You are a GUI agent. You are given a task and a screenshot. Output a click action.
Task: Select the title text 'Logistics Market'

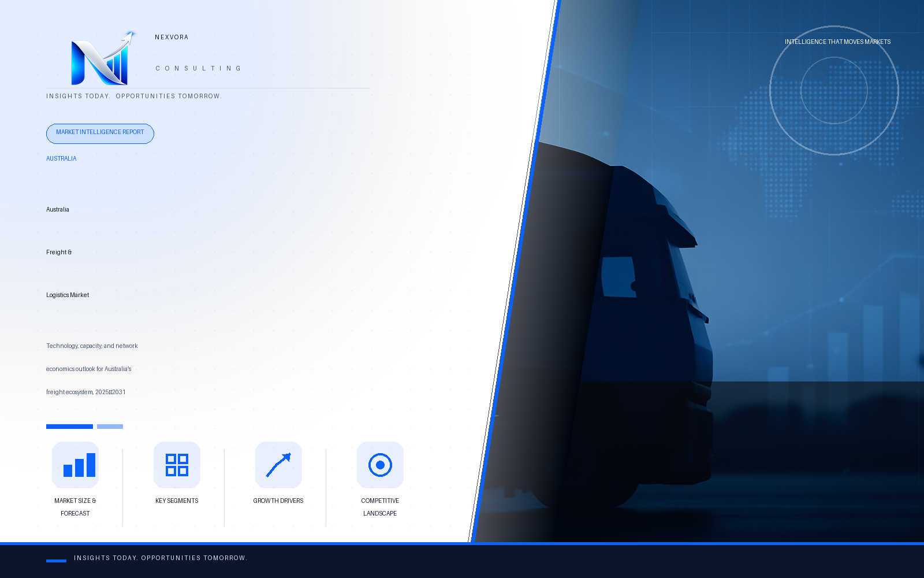(68, 295)
